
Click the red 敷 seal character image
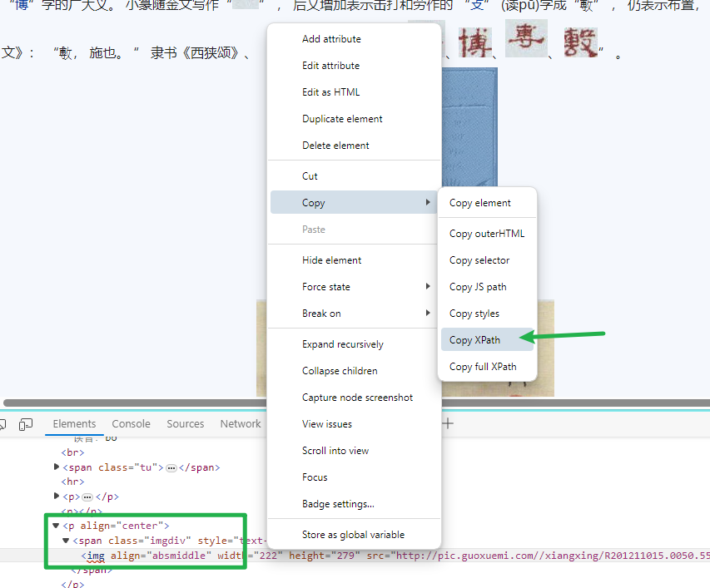(x=581, y=42)
